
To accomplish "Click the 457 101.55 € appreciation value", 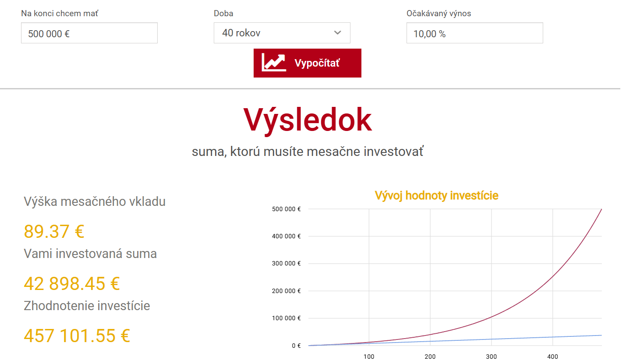I will click(77, 336).
